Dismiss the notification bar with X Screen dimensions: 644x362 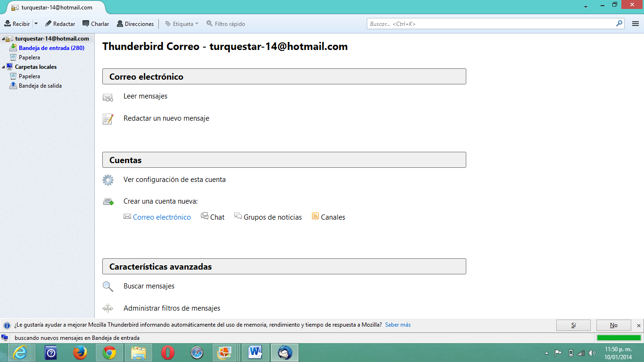point(639,325)
